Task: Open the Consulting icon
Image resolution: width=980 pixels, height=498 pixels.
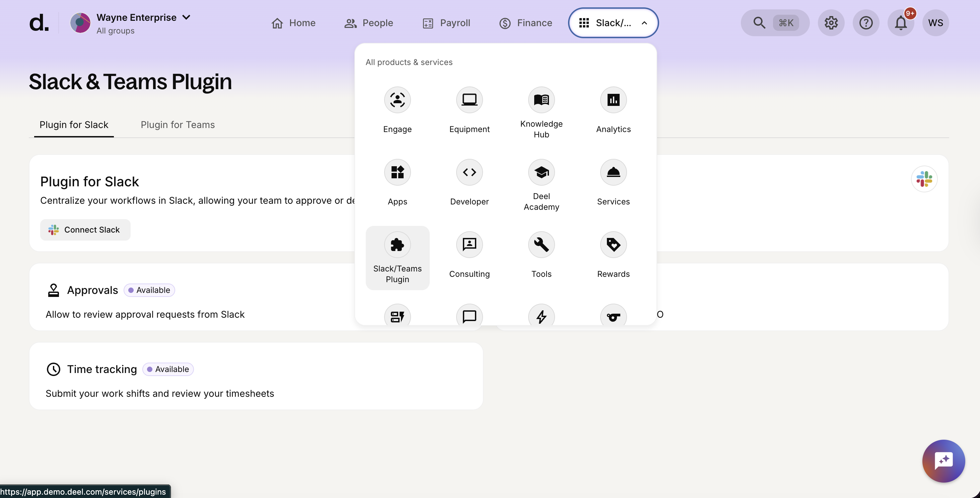Action: click(x=469, y=245)
